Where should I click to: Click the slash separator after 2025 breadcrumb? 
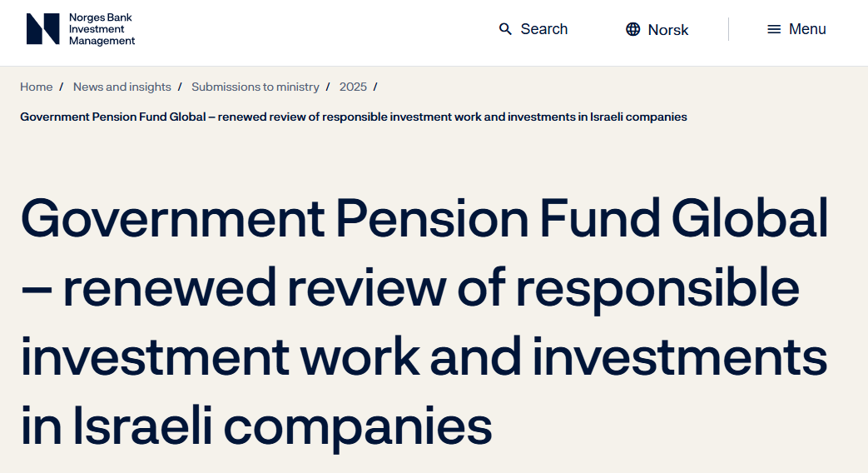376,87
